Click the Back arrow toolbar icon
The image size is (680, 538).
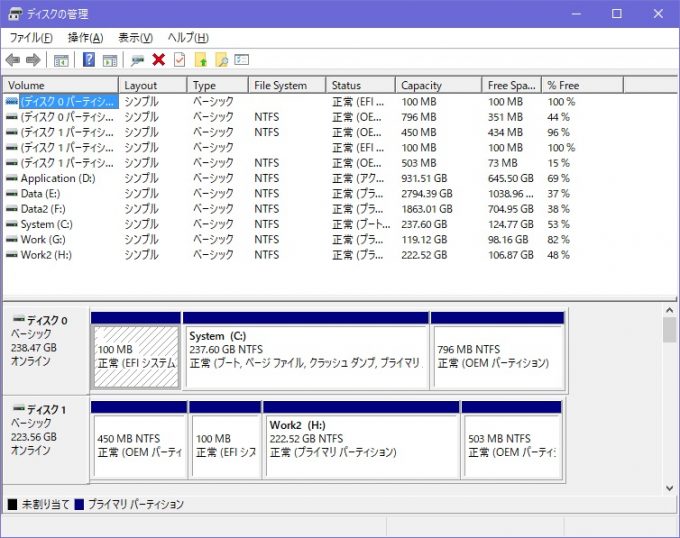point(13,60)
